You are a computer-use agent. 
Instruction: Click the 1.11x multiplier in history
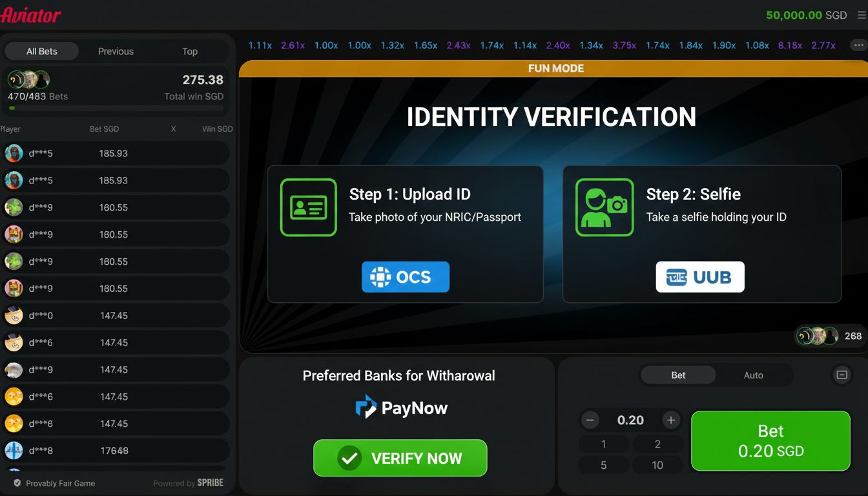point(260,45)
